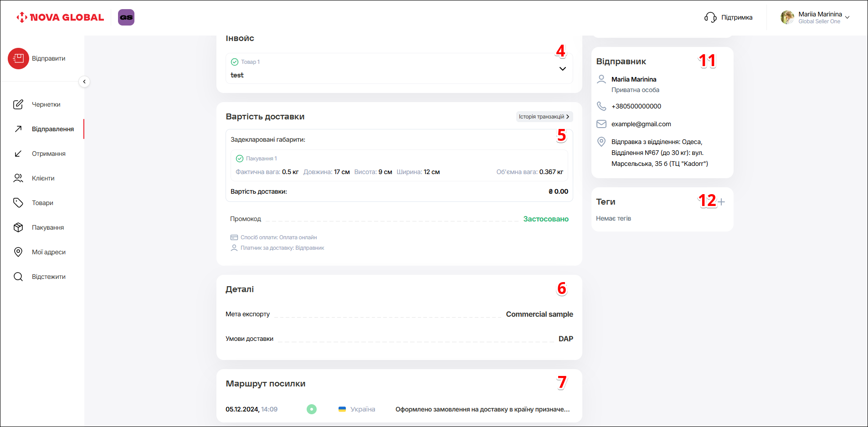Open the purple GS app icon
Image resolution: width=868 pixels, height=427 pixels.
pyautogui.click(x=126, y=17)
